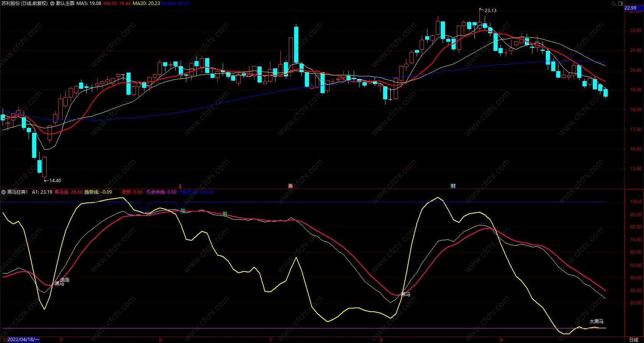
Task: Toggle the side panel layout icon
Action: (620, 3)
